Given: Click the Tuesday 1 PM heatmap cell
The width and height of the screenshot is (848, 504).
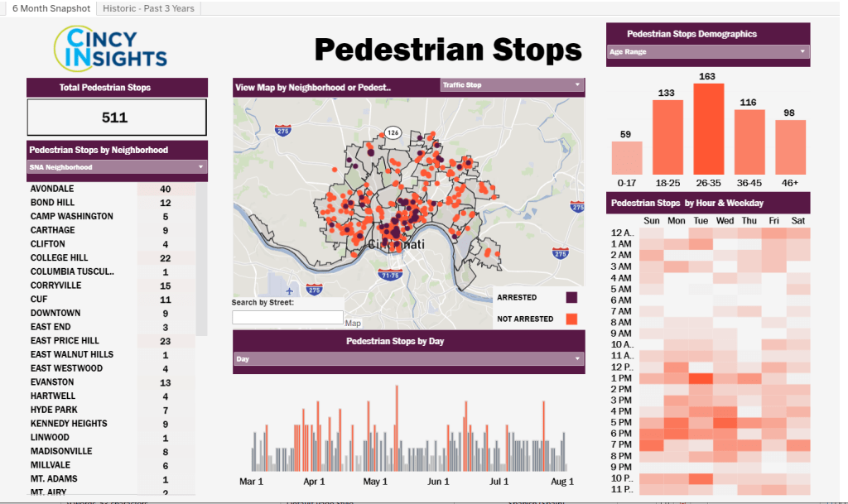Looking at the screenshot, I should 701,378.
